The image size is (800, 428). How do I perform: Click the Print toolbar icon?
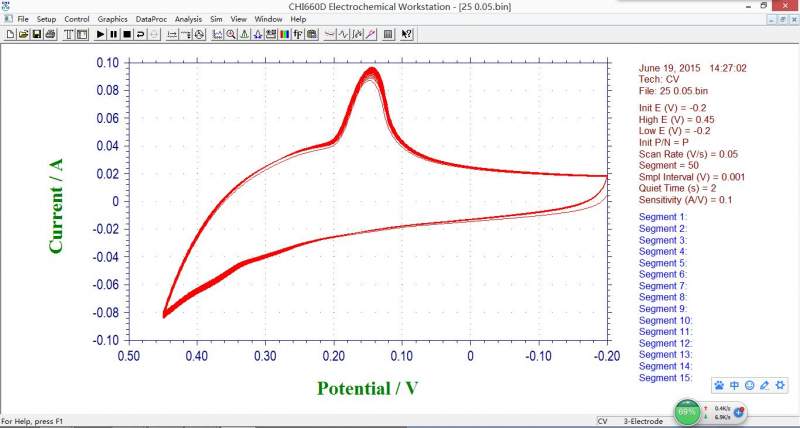click(50, 34)
